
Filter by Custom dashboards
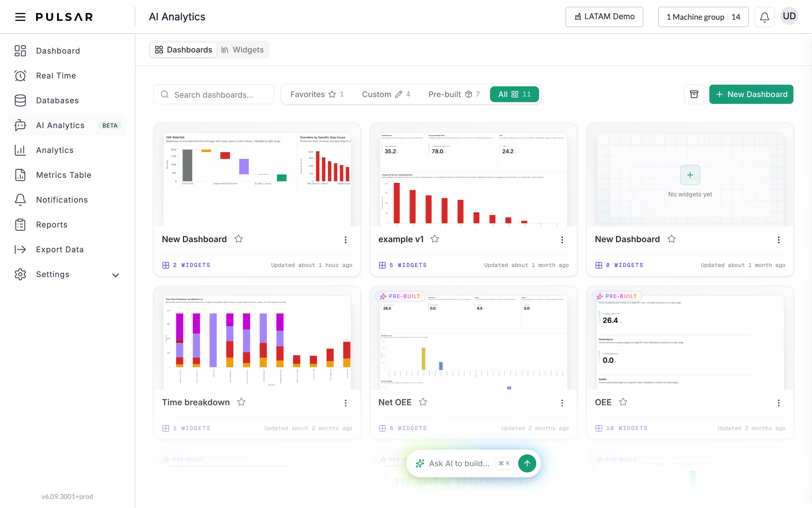coord(386,95)
